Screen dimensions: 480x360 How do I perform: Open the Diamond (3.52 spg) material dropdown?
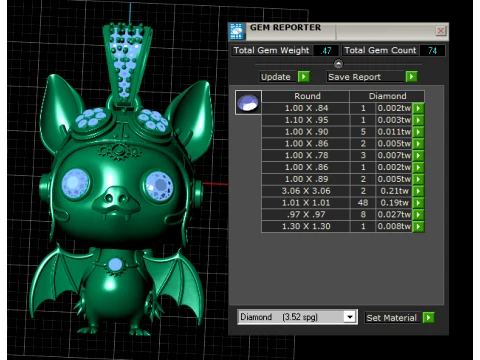(x=350, y=317)
